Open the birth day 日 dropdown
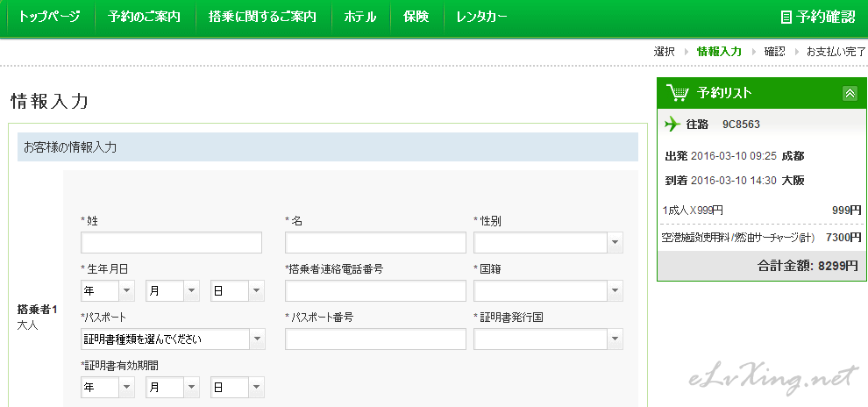 click(x=237, y=291)
